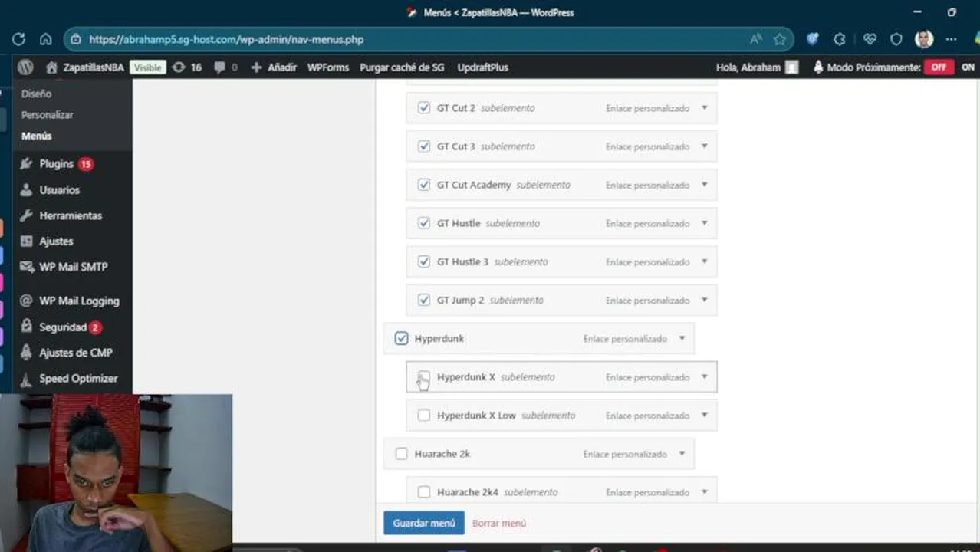The height and width of the screenshot is (552, 980).
Task: Check Huarache 2k4 checkbox
Action: [x=424, y=492]
